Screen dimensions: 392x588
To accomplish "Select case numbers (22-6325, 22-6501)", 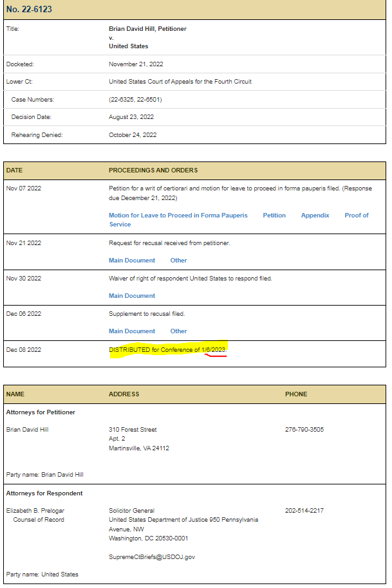I will point(135,99).
